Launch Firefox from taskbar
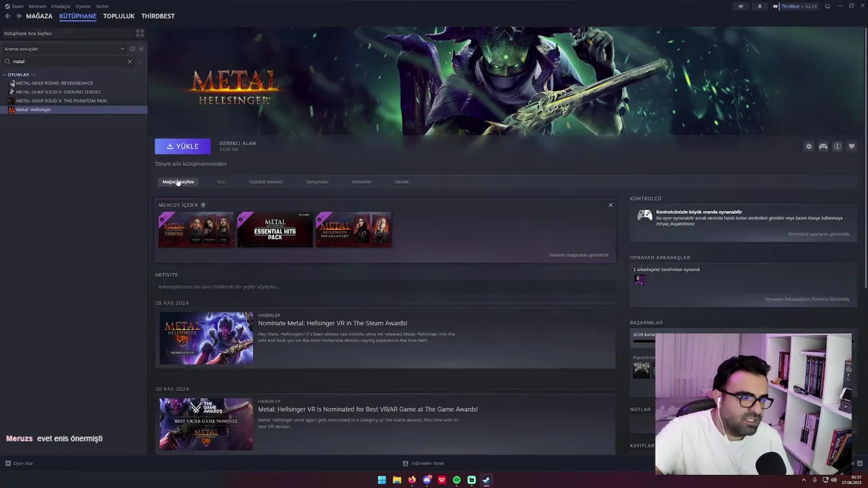 [412, 480]
